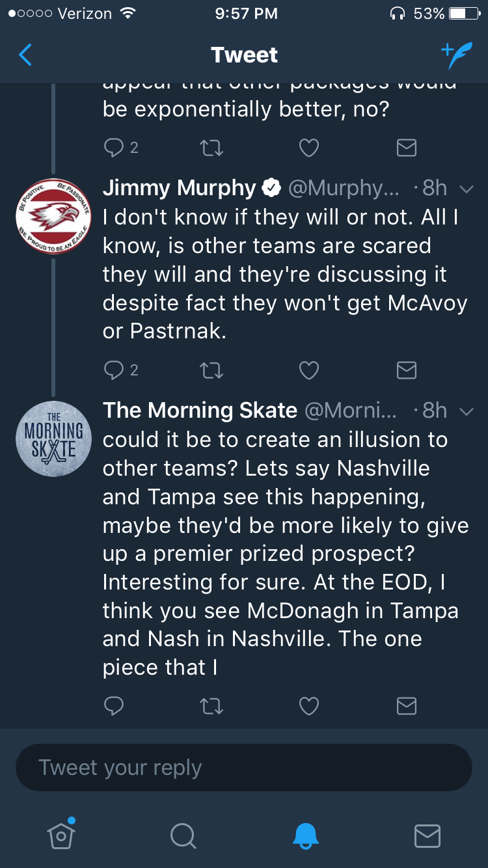Tap the Tweet your reply field
Screen dimensions: 488x868
pos(244,768)
